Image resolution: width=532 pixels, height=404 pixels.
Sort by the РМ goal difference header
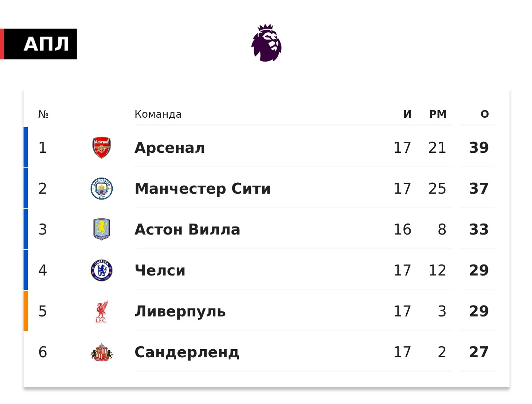click(438, 114)
